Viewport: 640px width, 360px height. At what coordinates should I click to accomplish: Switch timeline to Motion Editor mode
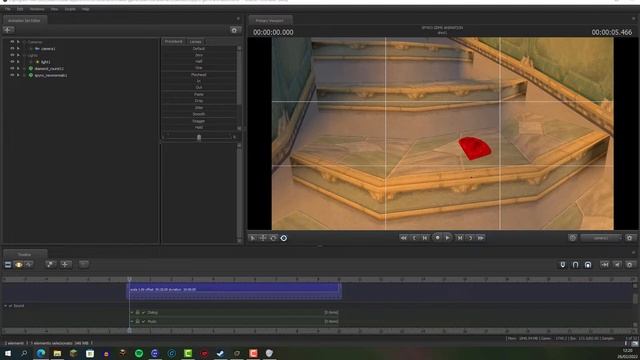pos(18,264)
